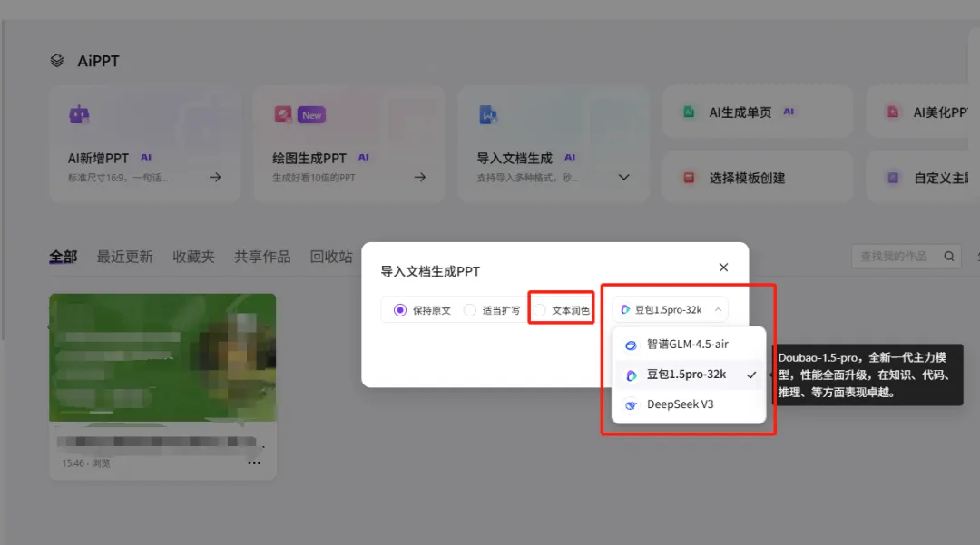This screenshot has height=545, width=980.
Task: Open the 导入文档生成 card
Action: click(554, 144)
